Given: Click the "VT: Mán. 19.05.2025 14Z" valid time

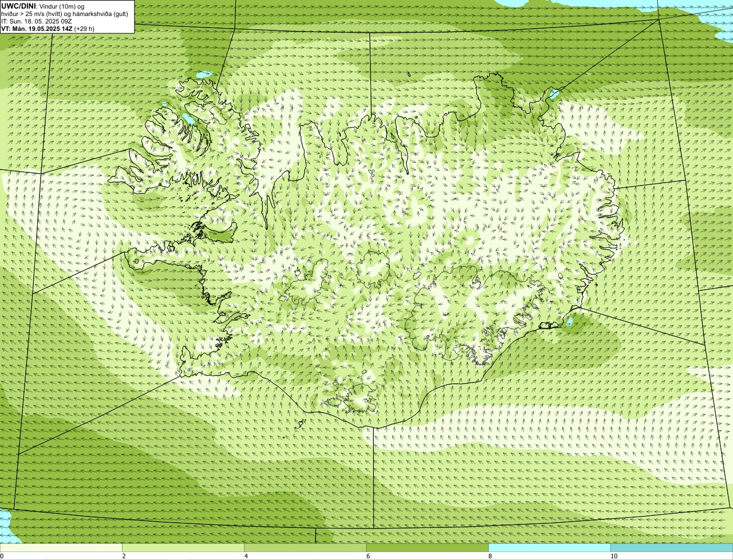Looking at the screenshot, I should pos(36,28).
